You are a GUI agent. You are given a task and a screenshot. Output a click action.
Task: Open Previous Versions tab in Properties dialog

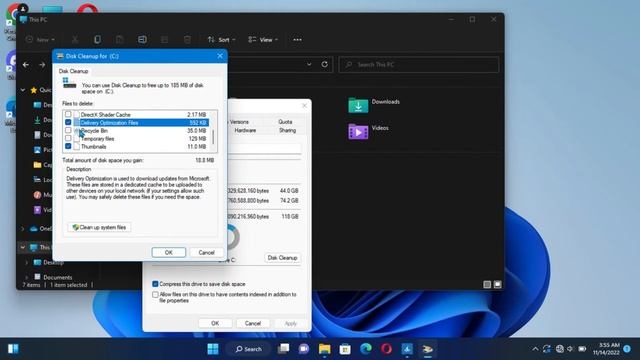[x=239, y=122]
